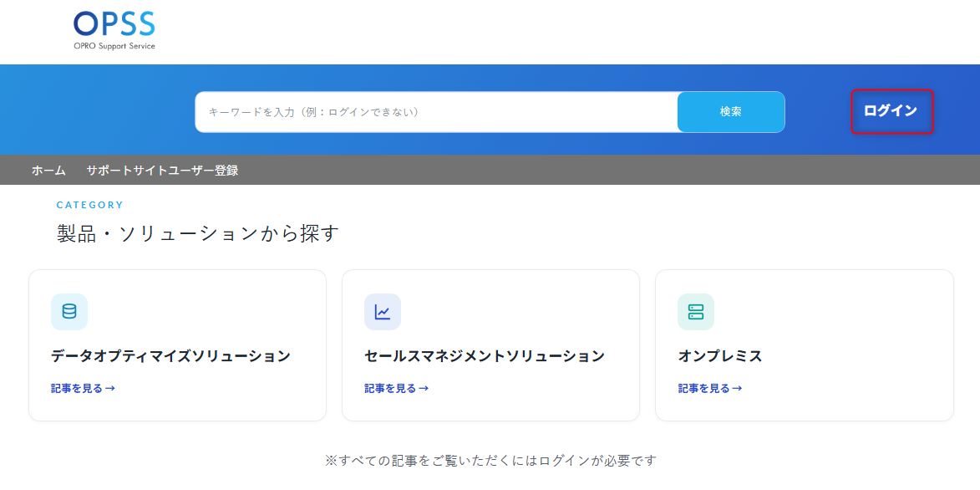Go to ホーム in the navigation bar
Screen dimensions: 980x490
tap(48, 171)
